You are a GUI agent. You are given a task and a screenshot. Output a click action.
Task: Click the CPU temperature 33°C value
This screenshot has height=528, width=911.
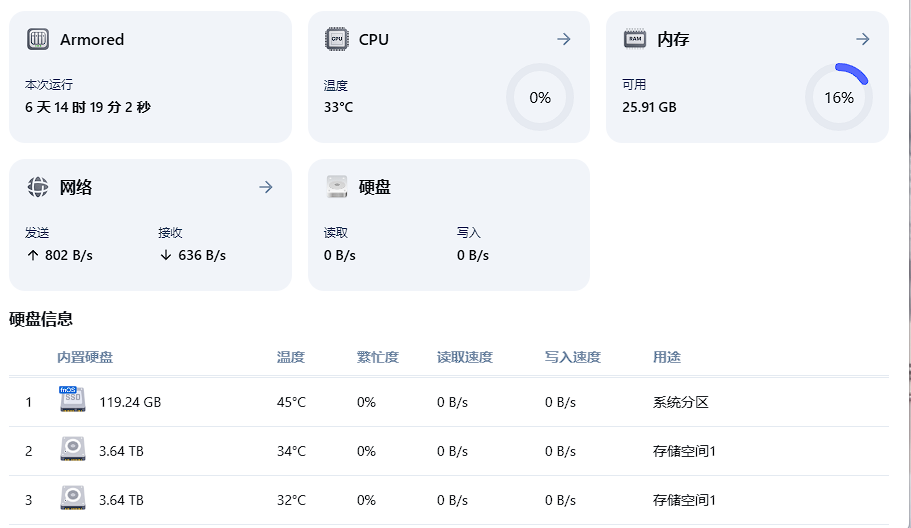338,107
